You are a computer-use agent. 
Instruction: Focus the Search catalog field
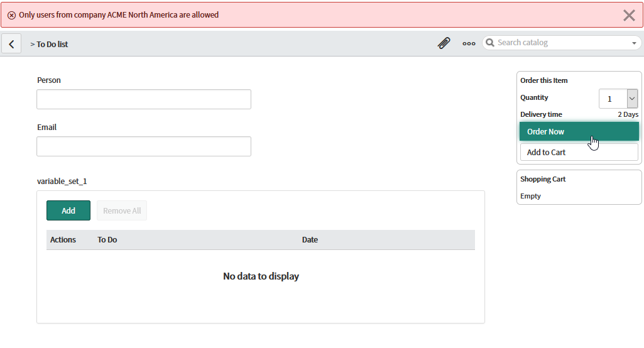(x=562, y=43)
